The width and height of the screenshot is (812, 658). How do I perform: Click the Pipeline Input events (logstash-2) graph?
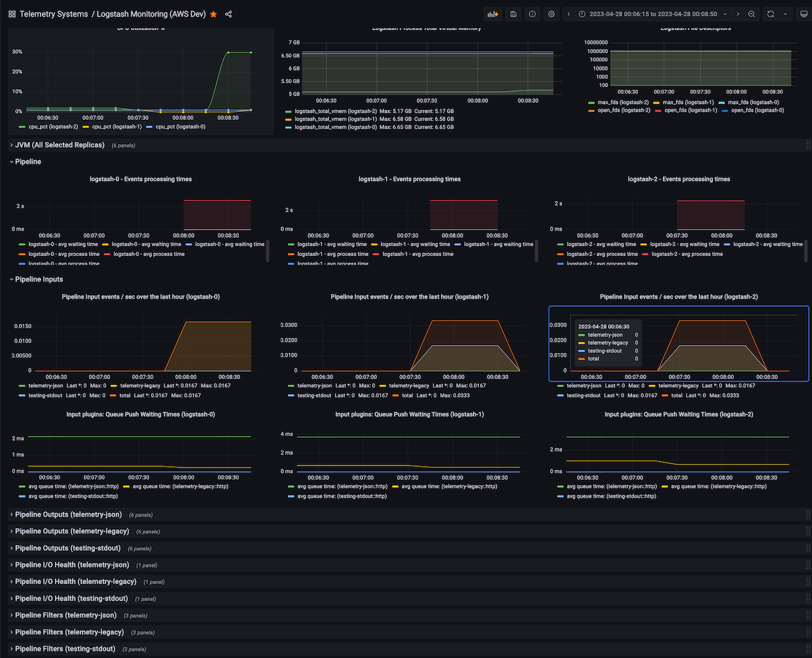679,345
